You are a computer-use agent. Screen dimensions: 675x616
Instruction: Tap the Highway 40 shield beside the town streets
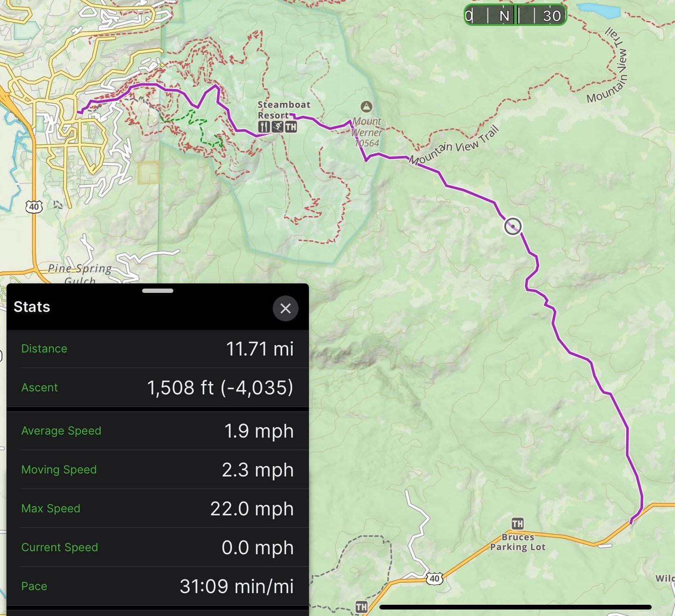(x=34, y=207)
